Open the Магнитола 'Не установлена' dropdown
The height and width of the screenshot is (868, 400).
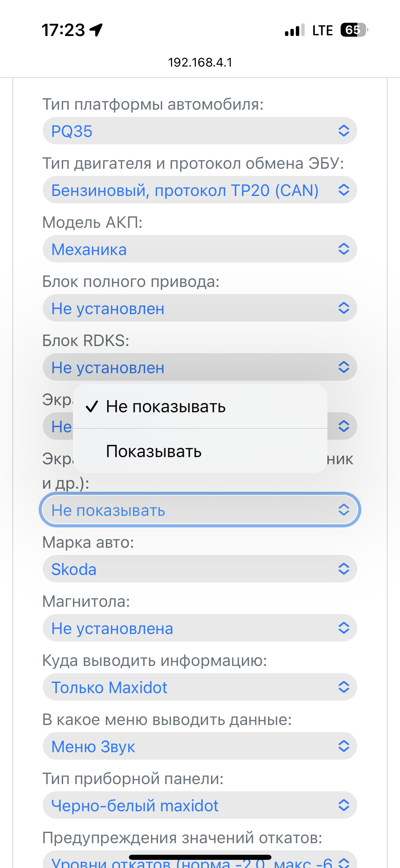200,628
